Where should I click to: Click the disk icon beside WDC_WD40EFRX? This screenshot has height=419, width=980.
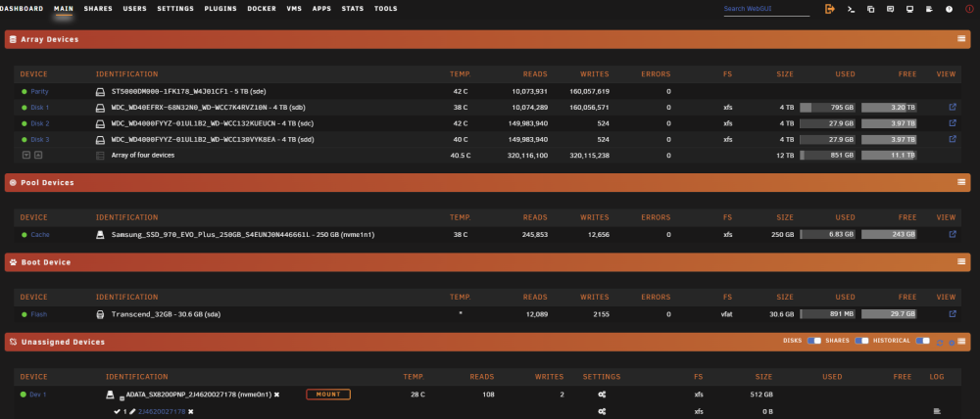100,108
